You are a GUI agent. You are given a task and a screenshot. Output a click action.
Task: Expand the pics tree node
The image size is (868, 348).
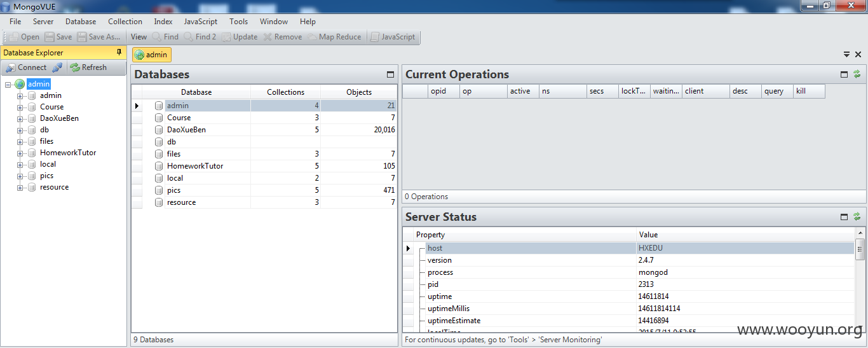click(20, 176)
